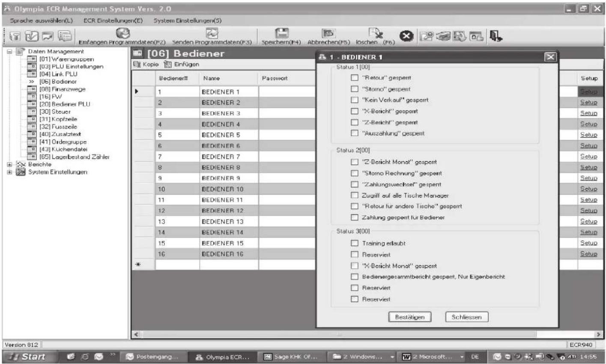Select [08] Finanzwege in the tree
The height and width of the screenshot is (364, 606).
(63, 89)
